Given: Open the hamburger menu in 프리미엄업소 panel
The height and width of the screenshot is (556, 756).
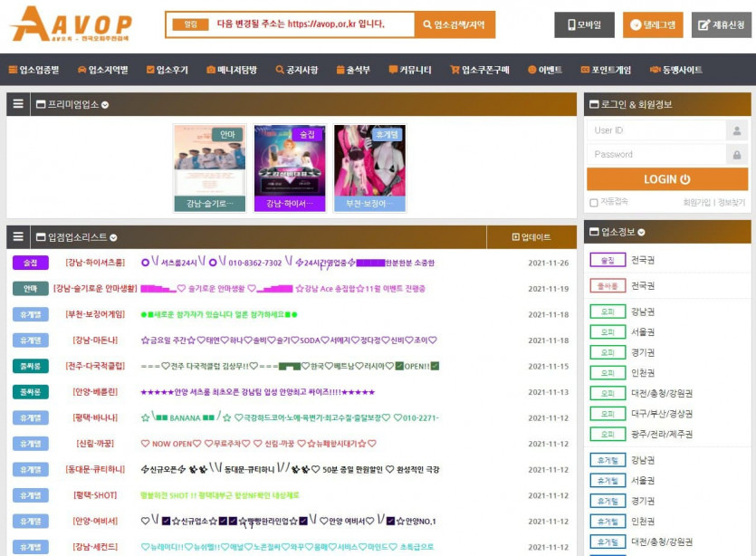Looking at the screenshot, I should click(18, 105).
